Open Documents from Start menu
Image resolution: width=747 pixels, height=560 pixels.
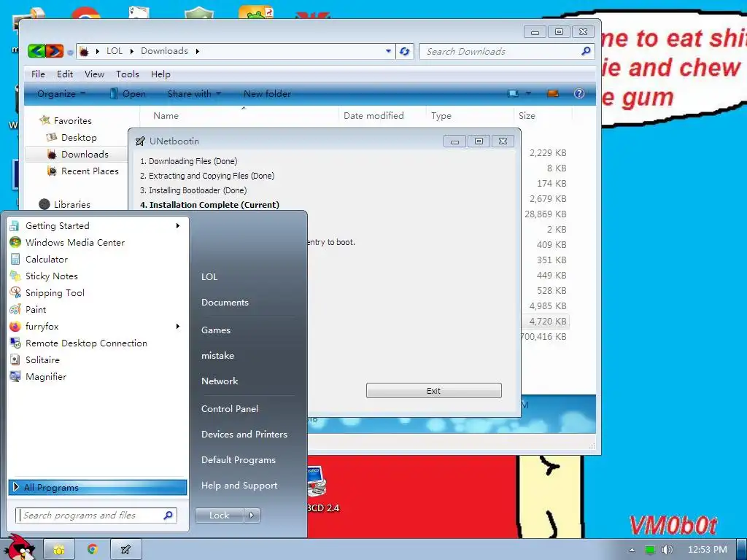click(x=225, y=303)
